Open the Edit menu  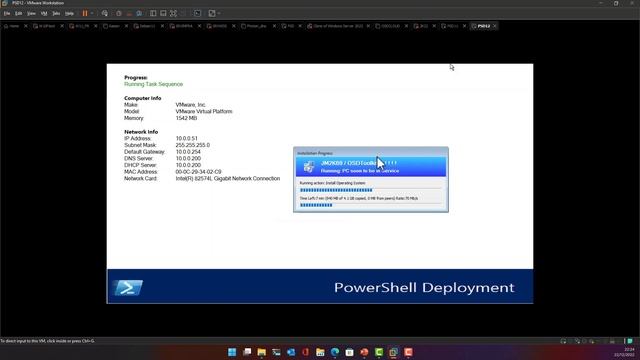point(18,13)
